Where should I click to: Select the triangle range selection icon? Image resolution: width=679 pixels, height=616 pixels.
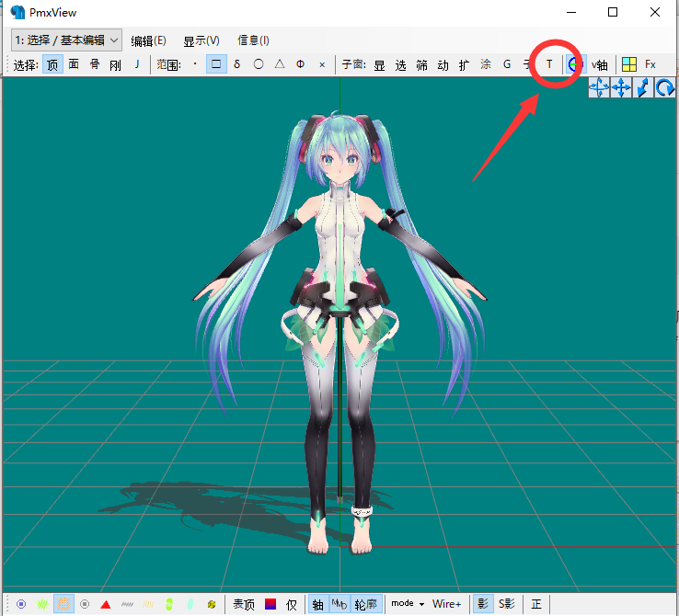coord(280,64)
